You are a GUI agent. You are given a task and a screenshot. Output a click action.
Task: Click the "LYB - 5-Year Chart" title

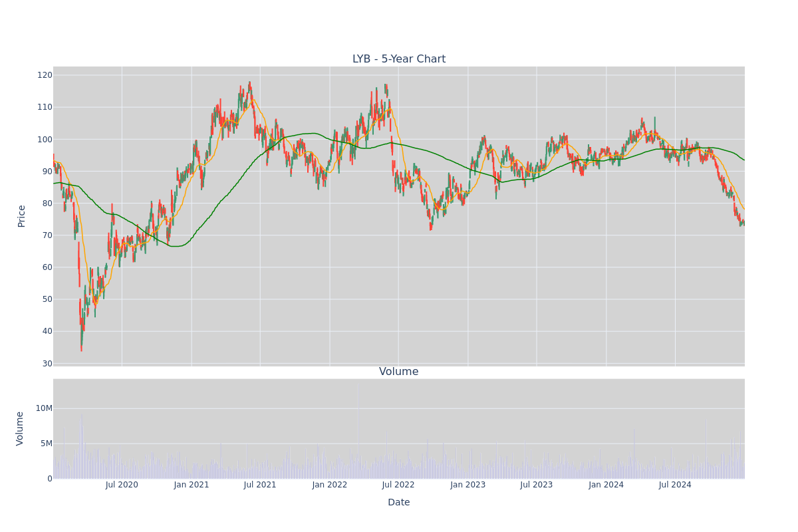[399, 59]
